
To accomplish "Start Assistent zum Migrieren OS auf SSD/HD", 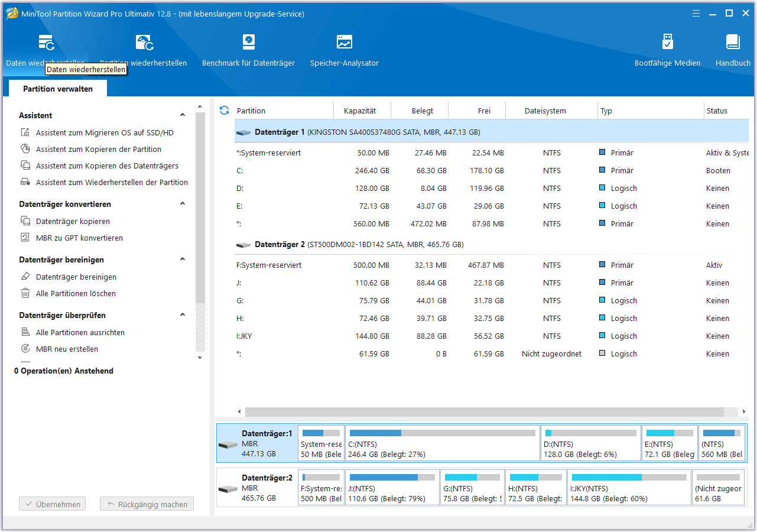I will coord(105,133).
